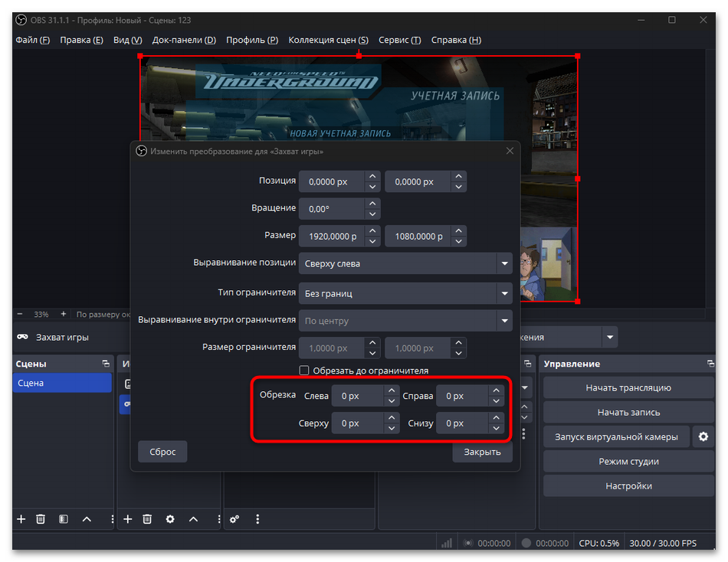This screenshot has width=728, height=562.
Task: Open the Файл menu
Action: coord(32,40)
